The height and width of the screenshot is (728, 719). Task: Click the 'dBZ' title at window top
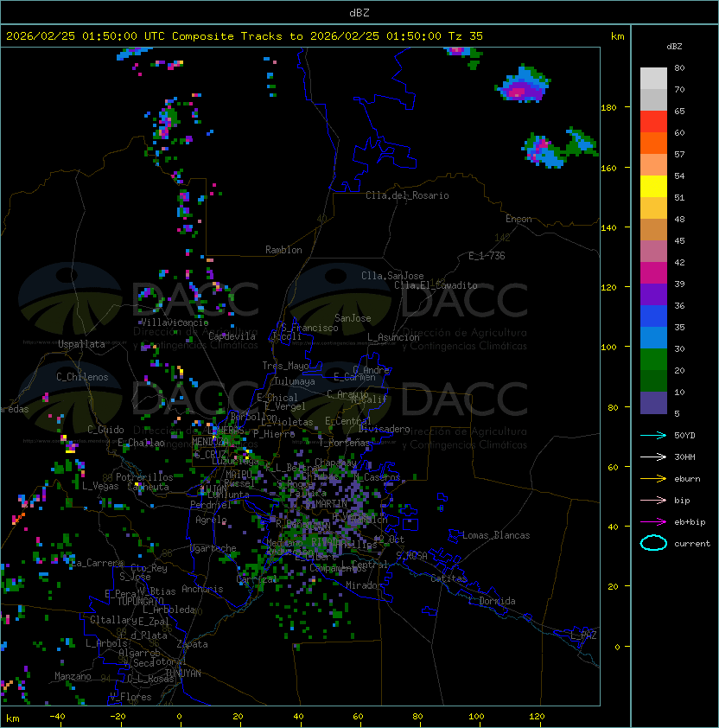point(359,12)
